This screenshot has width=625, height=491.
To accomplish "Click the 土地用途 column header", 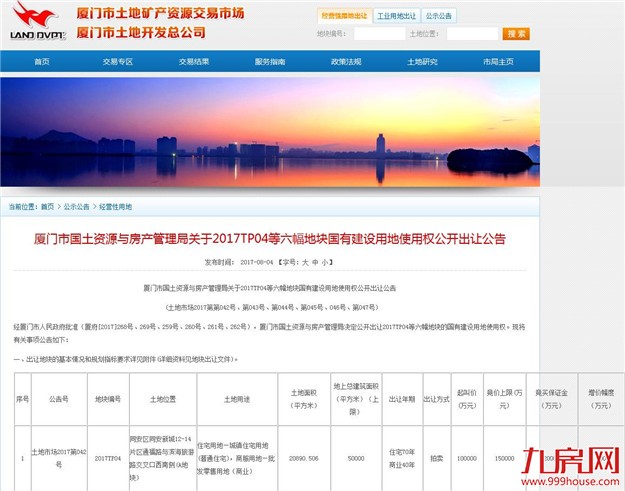I will pyautogui.click(x=237, y=399).
